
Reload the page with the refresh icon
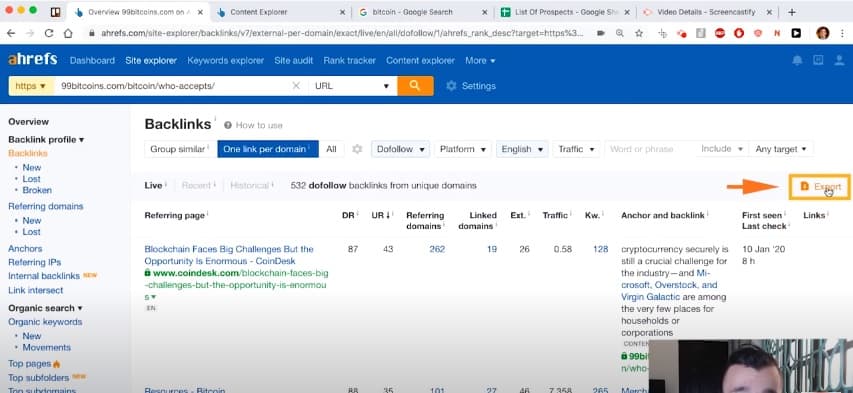click(x=48, y=33)
